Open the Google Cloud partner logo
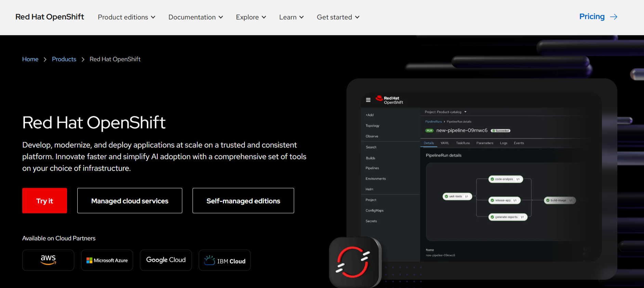The image size is (644, 288). point(166,260)
